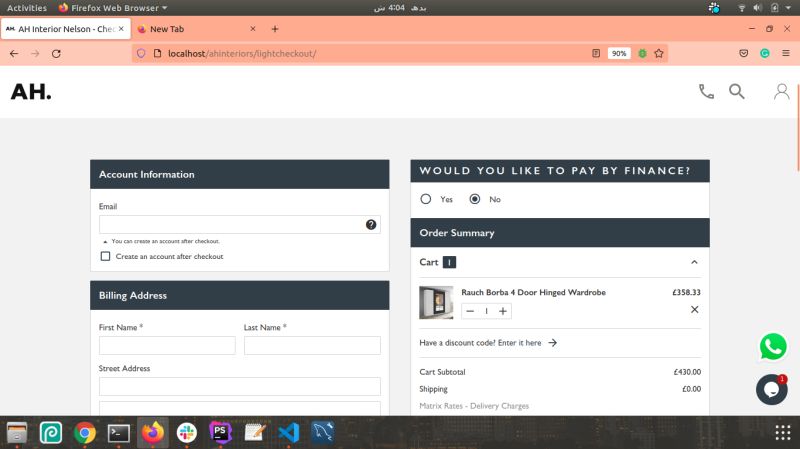Screen dimensions: 800x449
Task: Click the 90% zoom level badge
Action: 619,54
